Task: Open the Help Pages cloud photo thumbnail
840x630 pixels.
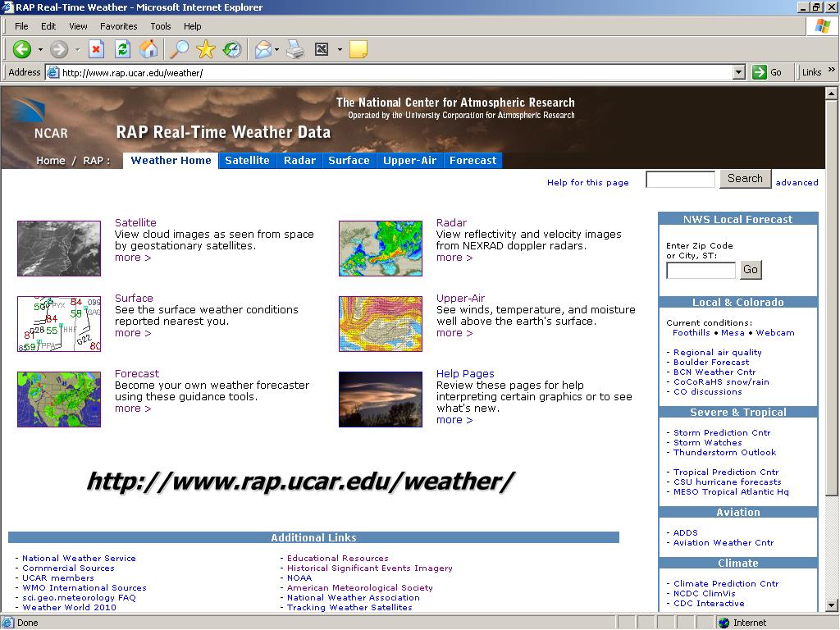Action: coord(381,399)
